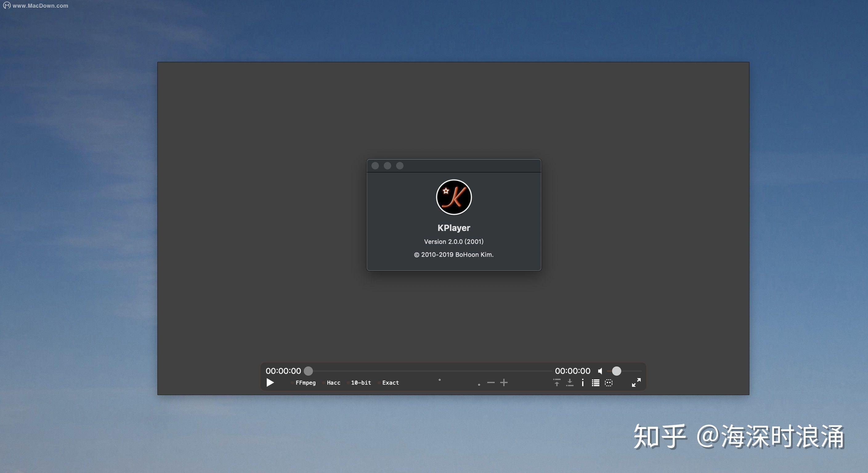
Task: Enter fullscreen with the expand arrows
Action: [x=636, y=382]
